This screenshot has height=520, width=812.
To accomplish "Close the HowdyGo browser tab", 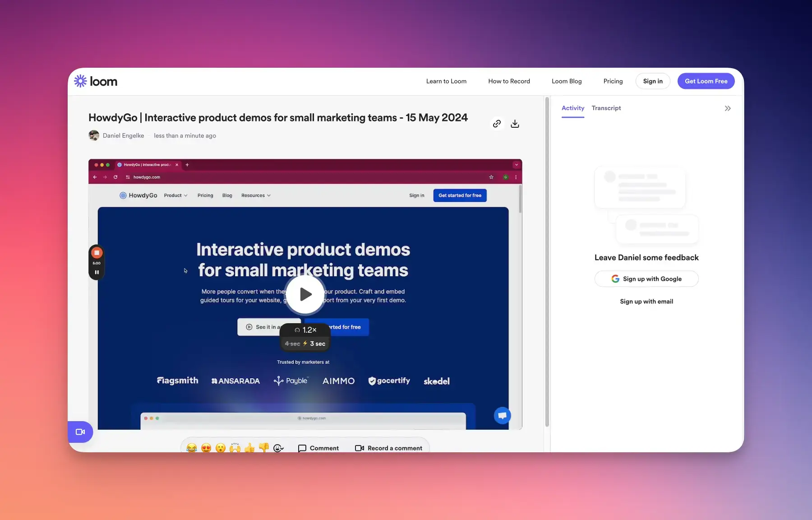I will (x=177, y=165).
